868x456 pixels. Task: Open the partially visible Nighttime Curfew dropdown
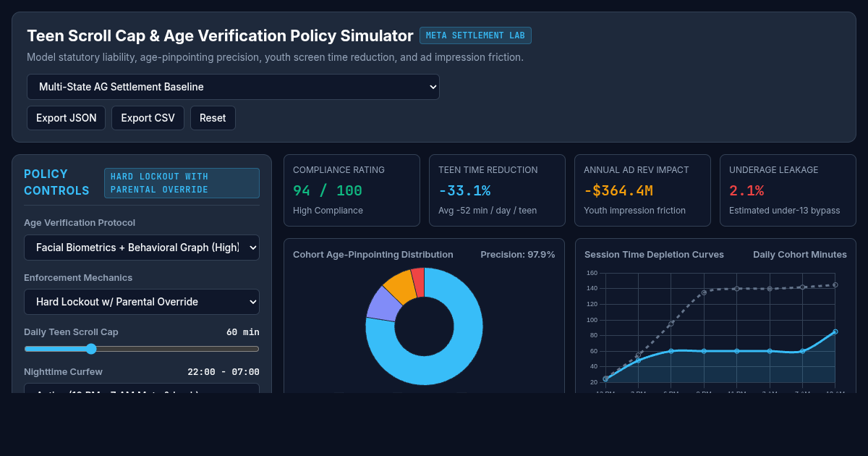coord(142,389)
